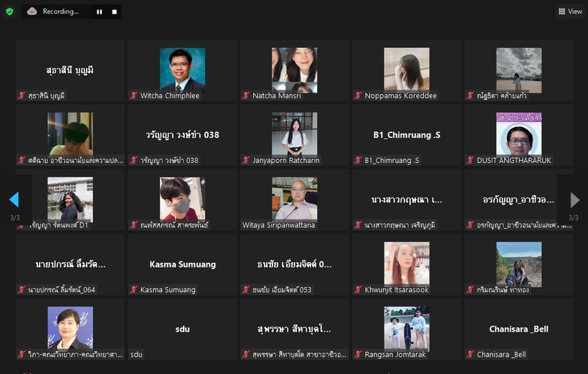The image size is (588, 374).
Task: Click Rangsan Jomtarak's participant tile
Action: coord(407,328)
